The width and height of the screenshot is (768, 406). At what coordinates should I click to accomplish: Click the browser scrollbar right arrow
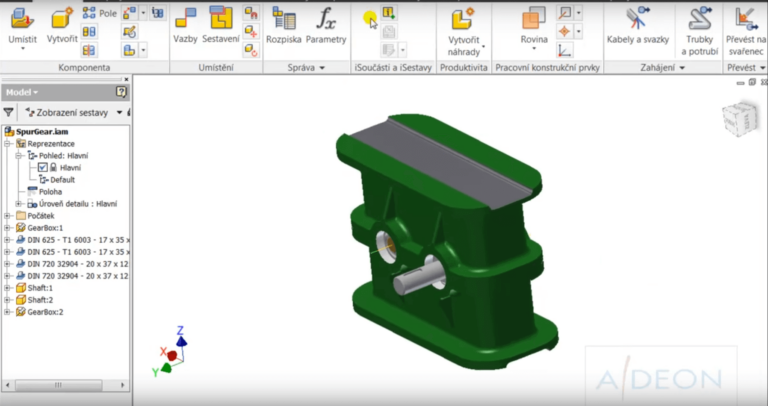pyautogui.click(x=123, y=385)
